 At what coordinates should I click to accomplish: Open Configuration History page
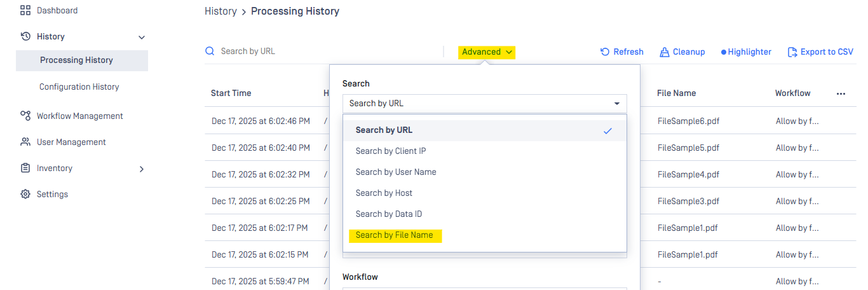(79, 86)
